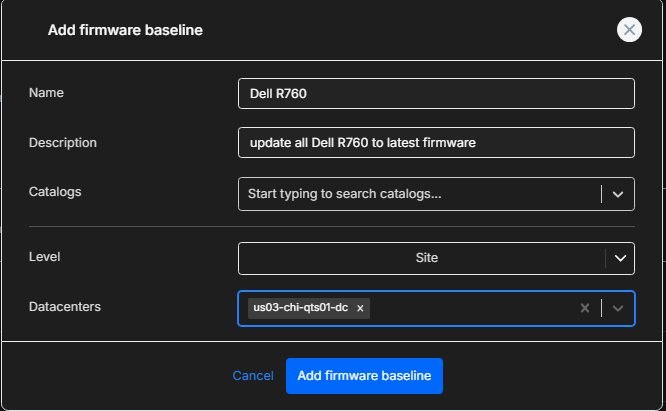Cancel adding the firmware baseline
The image size is (666, 411).
(x=252, y=376)
